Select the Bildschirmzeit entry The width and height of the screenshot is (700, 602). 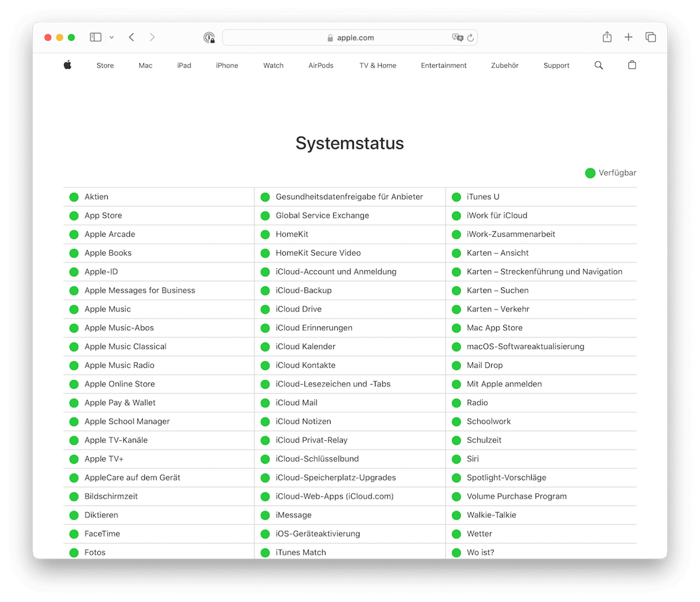coord(158,497)
